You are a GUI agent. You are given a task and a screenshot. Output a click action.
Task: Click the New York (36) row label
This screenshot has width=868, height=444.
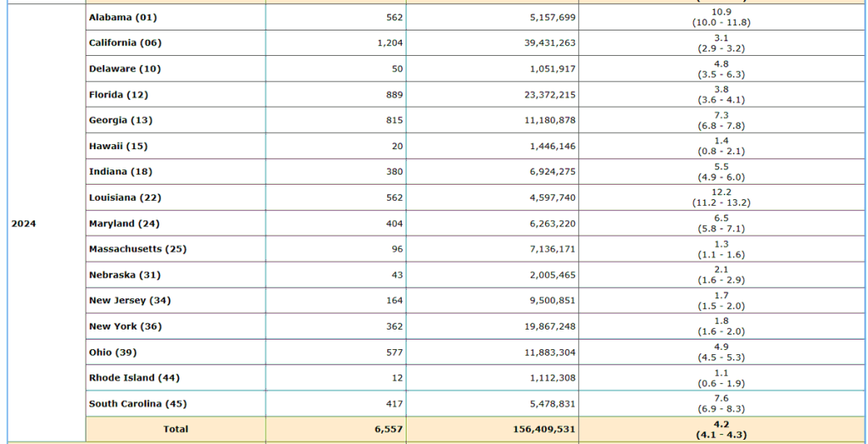125,326
